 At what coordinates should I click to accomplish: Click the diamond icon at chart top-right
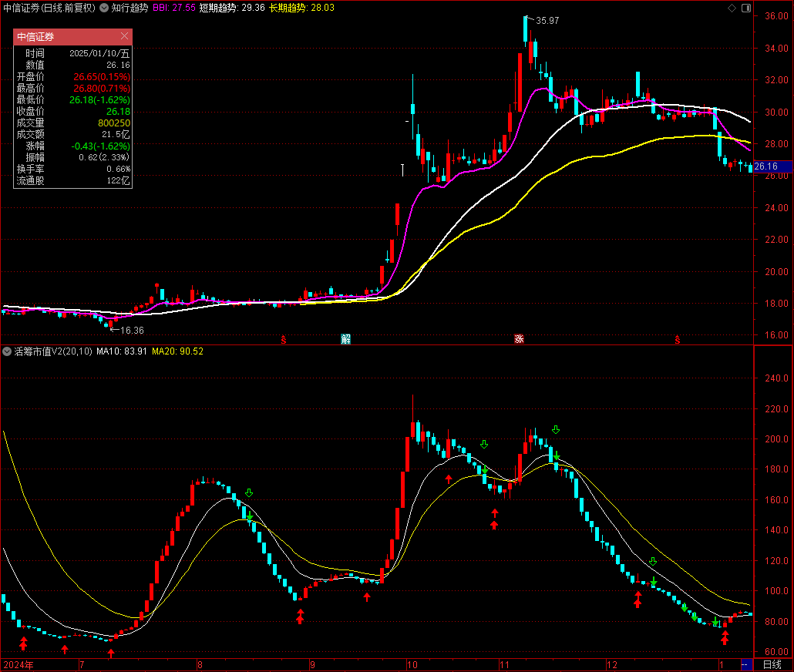click(732, 8)
